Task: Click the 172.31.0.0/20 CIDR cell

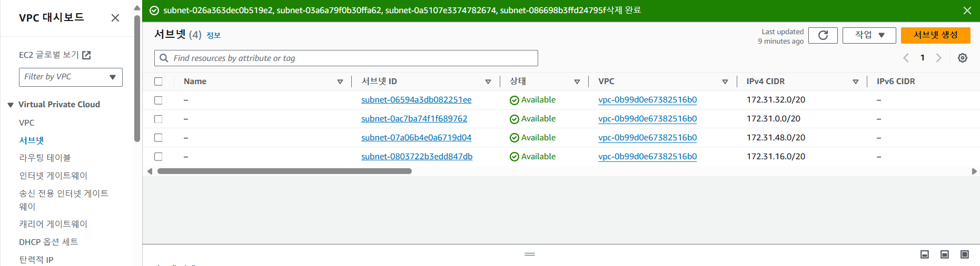Action: tap(773, 119)
